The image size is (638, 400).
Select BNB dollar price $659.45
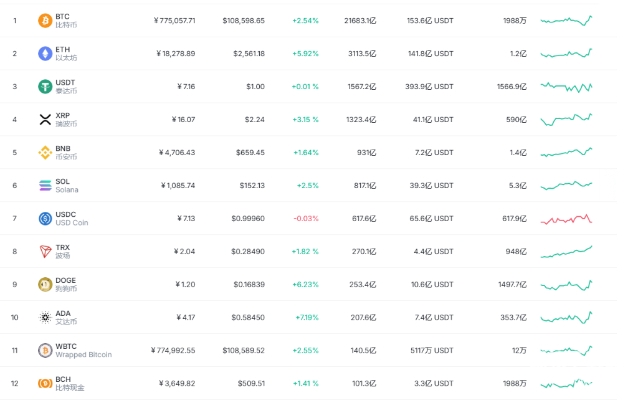(250, 152)
